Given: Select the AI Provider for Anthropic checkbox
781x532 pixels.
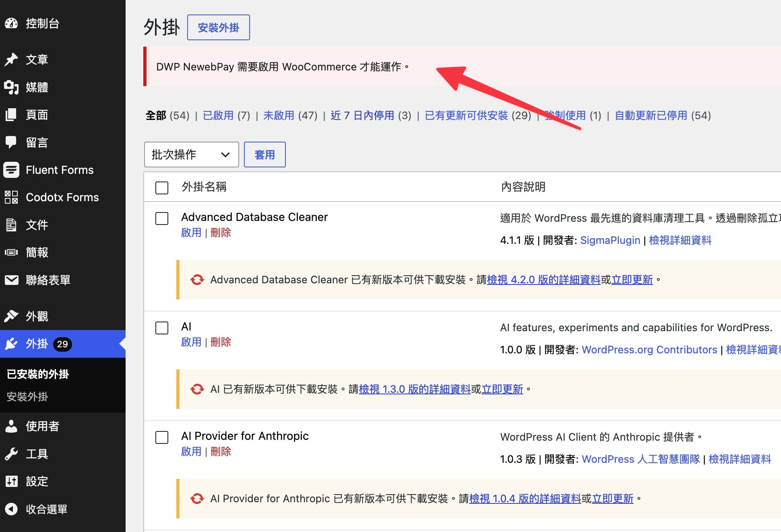Looking at the screenshot, I should coord(162,437).
